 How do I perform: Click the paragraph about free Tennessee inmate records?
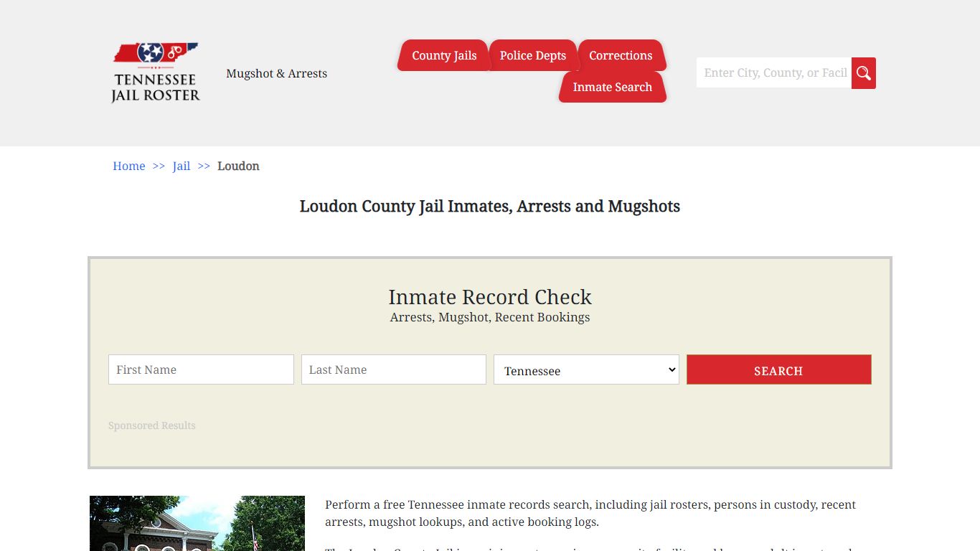[x=590, y=513]
